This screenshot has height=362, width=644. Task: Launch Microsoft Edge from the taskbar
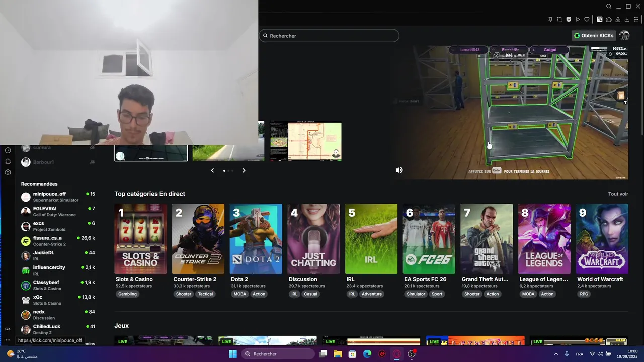[367, 354]
